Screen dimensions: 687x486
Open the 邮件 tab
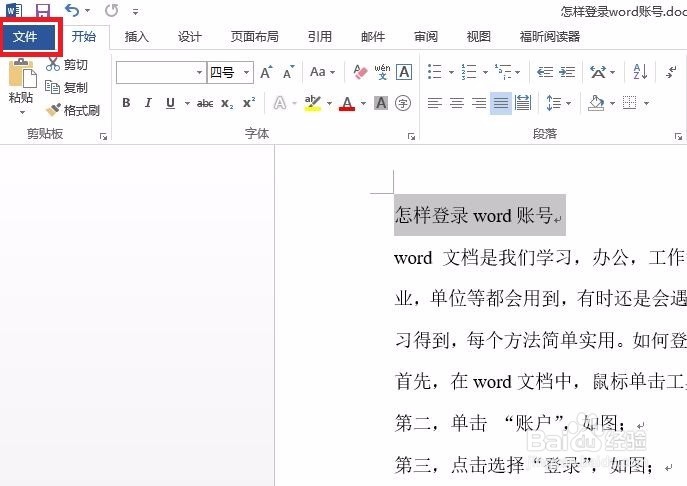(x=373, y=37)
